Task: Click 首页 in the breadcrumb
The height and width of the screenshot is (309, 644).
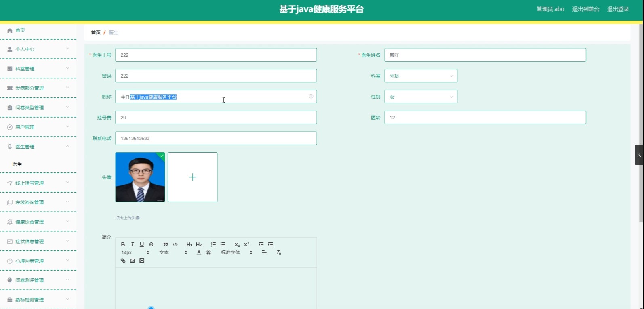Action: point(96,32)
